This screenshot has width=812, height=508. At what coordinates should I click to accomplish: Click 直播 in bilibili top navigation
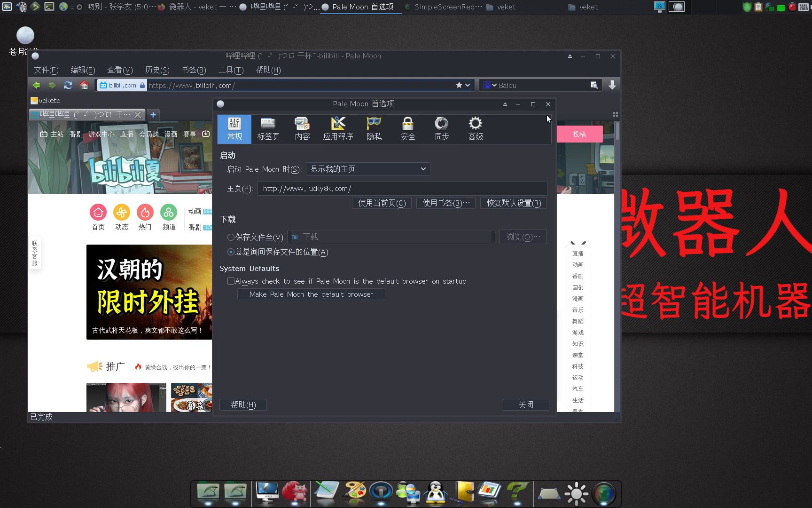pyautogui.click(x=126, y=134)
